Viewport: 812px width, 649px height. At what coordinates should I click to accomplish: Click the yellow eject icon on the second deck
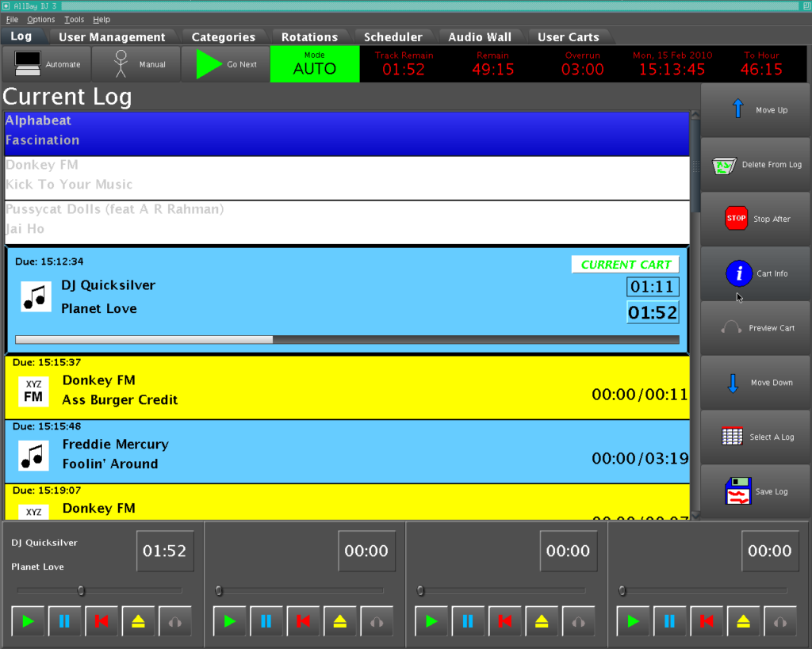click(339, 620)
